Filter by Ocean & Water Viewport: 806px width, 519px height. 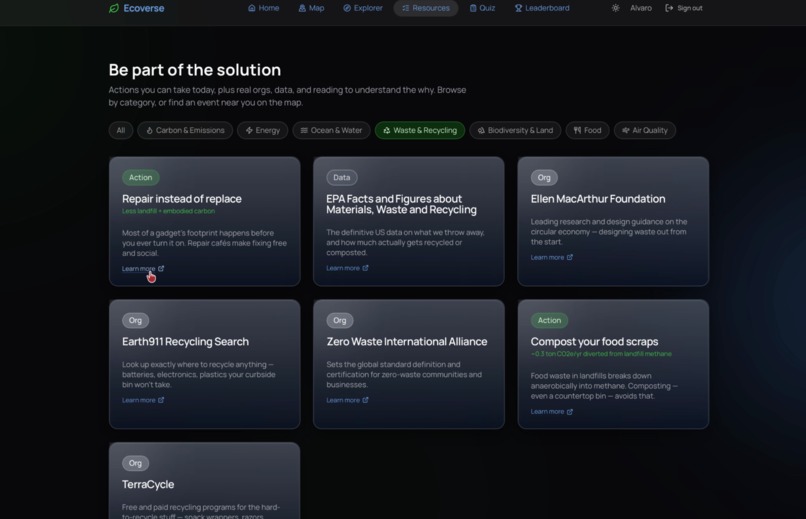coord(331,131)
